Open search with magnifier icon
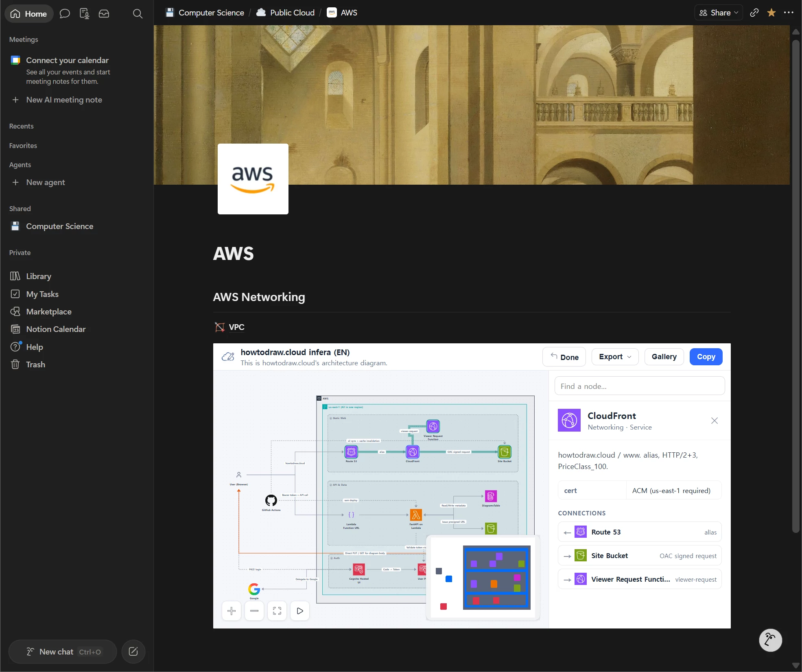 pos(138,13)
